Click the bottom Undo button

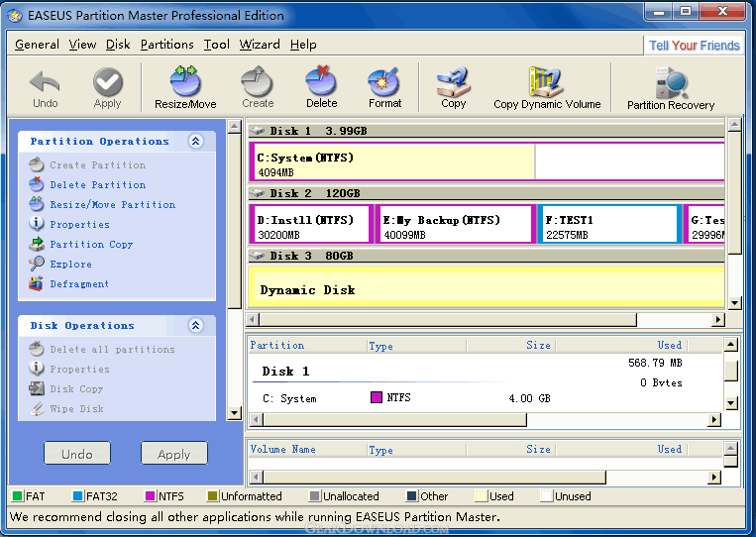click(x=77, y=454)
